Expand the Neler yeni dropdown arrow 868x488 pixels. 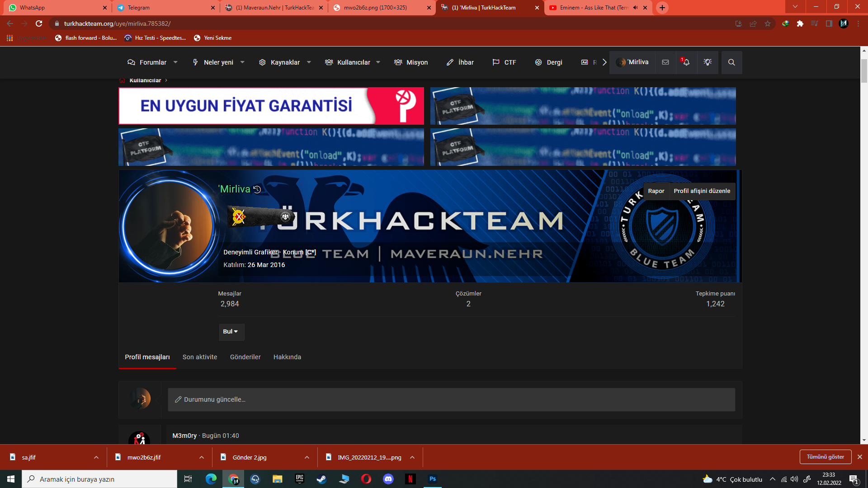click(242, 62)
